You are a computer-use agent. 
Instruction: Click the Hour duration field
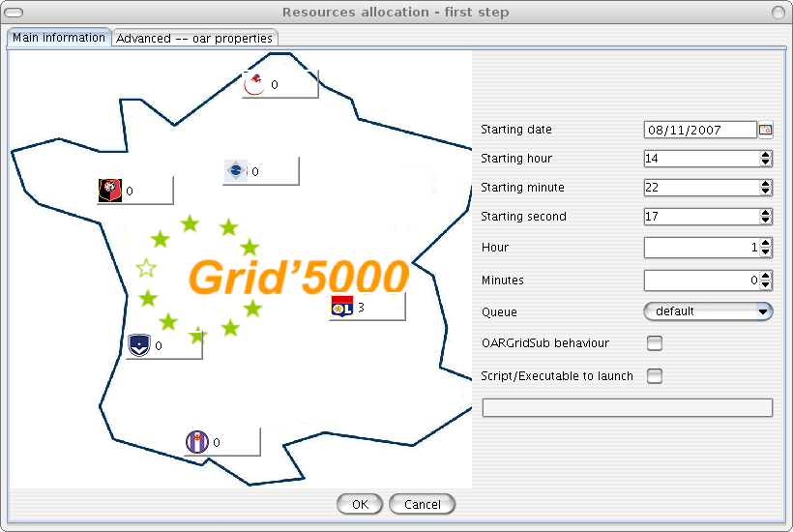point(702,248)
